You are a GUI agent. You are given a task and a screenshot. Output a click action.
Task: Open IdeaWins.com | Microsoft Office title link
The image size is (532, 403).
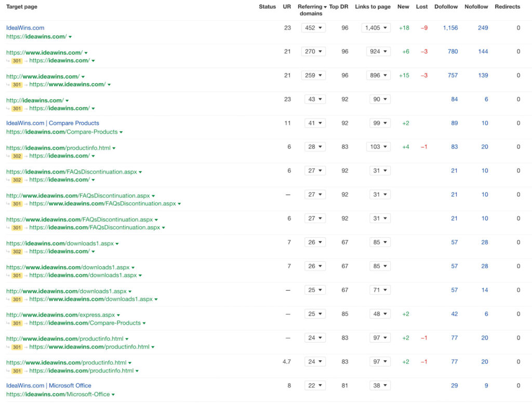pyautogui.click(x=48, y=385)
